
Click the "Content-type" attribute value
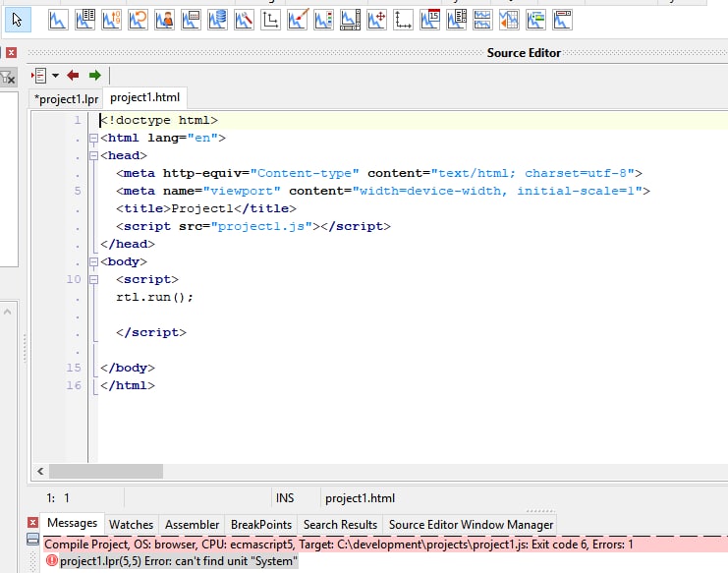coord(305,173)
